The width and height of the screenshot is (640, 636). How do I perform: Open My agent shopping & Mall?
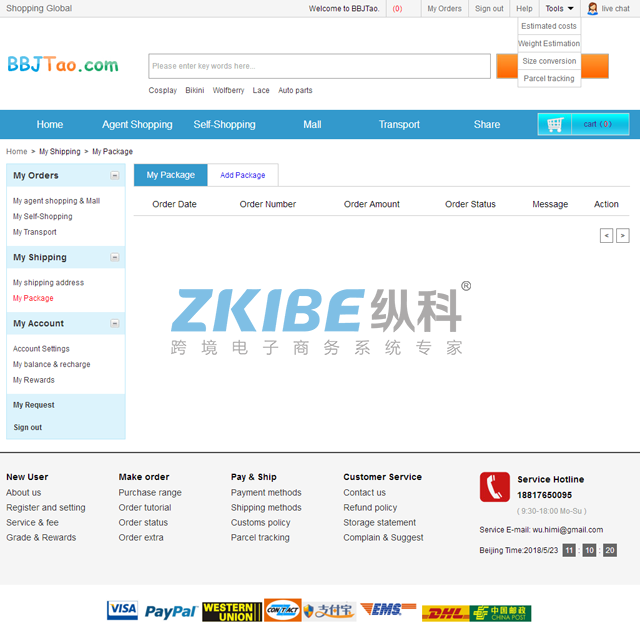(x=56, y=201)
